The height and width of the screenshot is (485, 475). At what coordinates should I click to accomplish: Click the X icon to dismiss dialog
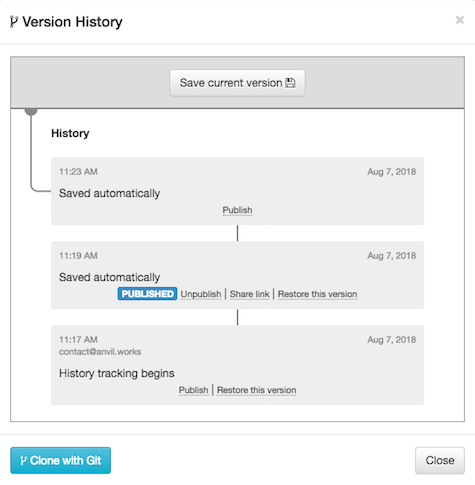(460, 20)
